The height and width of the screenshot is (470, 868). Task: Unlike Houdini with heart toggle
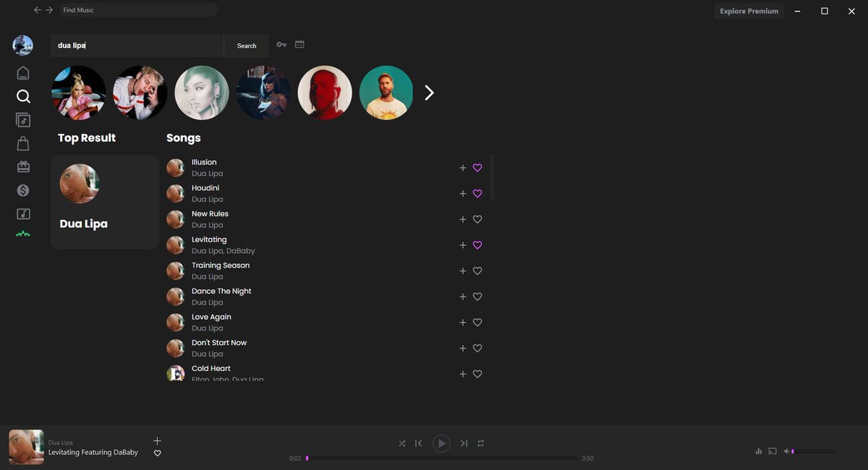pyautogui.click(x=477, y=194)
